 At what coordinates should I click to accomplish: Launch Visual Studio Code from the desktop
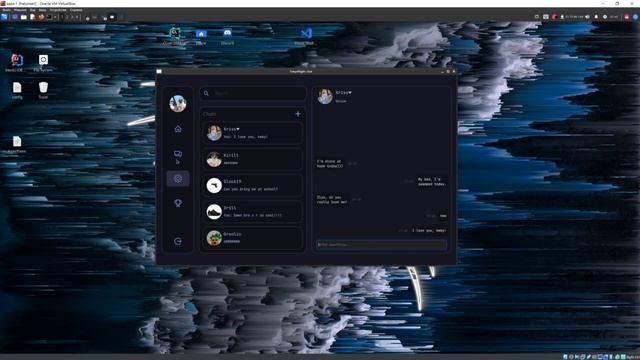[x=305, y=36]
